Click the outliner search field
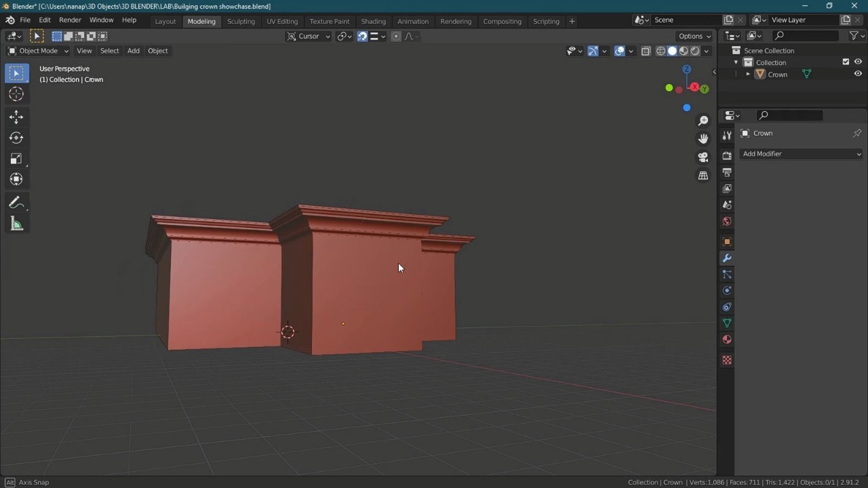This screenshot has width=868, height=488. point(806,36)
